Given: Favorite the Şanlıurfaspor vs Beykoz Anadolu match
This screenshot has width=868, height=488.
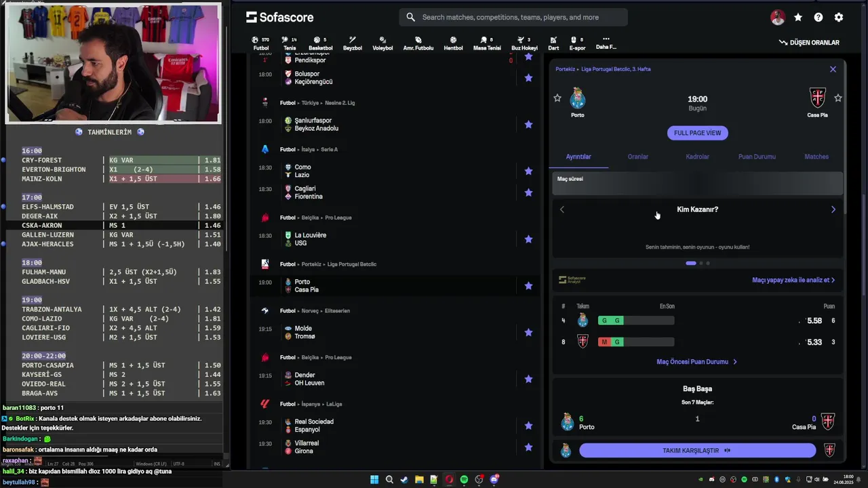Looking at the screenshot, I should (x=528, y=125).
